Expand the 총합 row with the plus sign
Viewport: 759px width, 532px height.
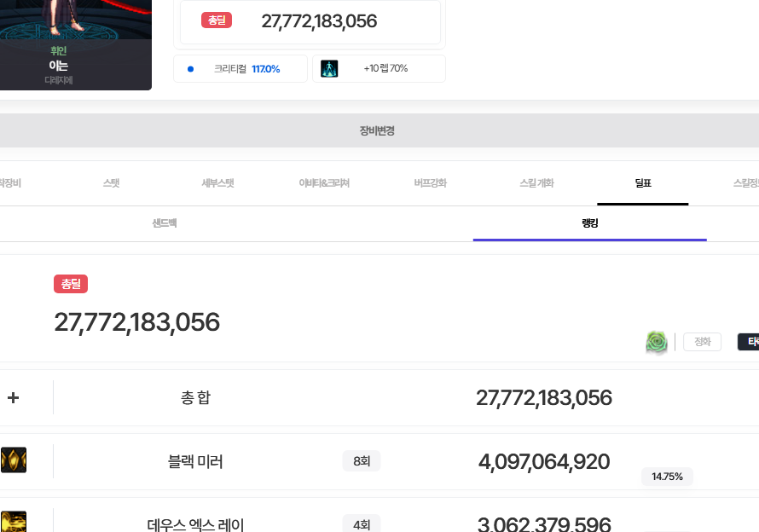tap(14, 397)
